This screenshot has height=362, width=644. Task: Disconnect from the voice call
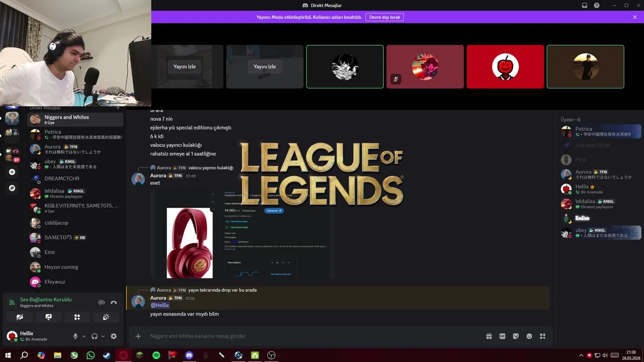[x=114, y=302]
